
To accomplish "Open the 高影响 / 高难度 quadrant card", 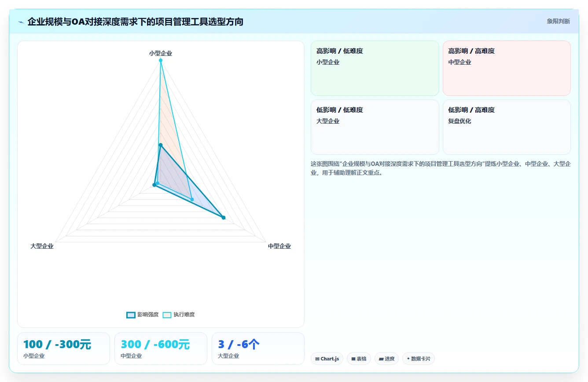I will [x=507, y=68].
